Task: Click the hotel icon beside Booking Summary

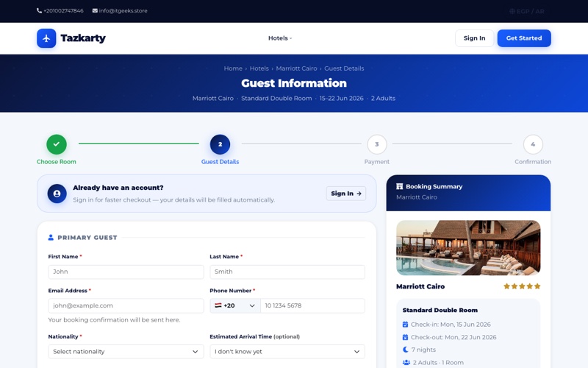Action: coord(399,186)
